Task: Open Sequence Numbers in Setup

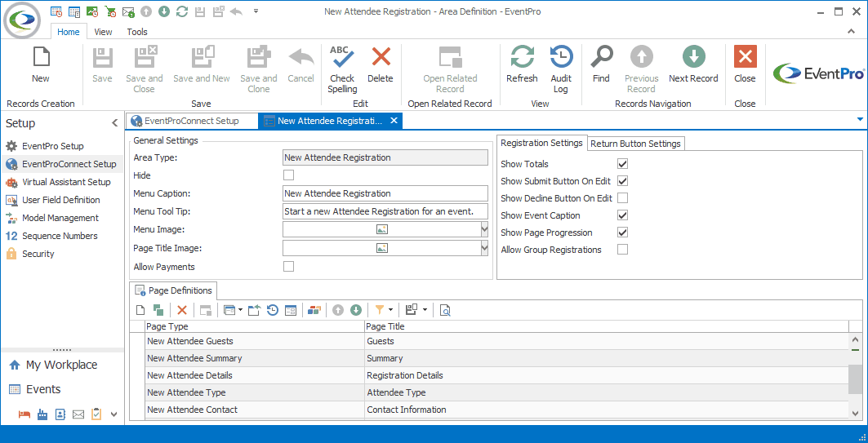Action: (60, 236)
